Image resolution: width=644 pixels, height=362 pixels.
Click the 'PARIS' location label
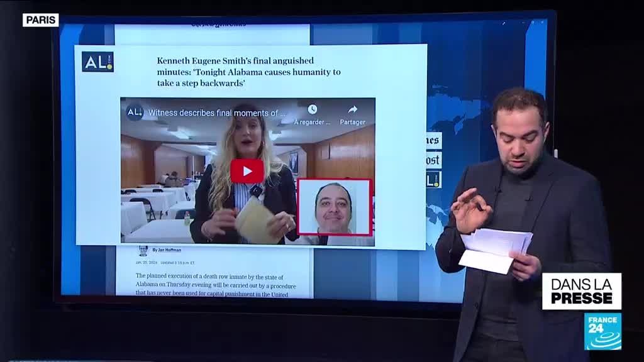tap(41, 19)
